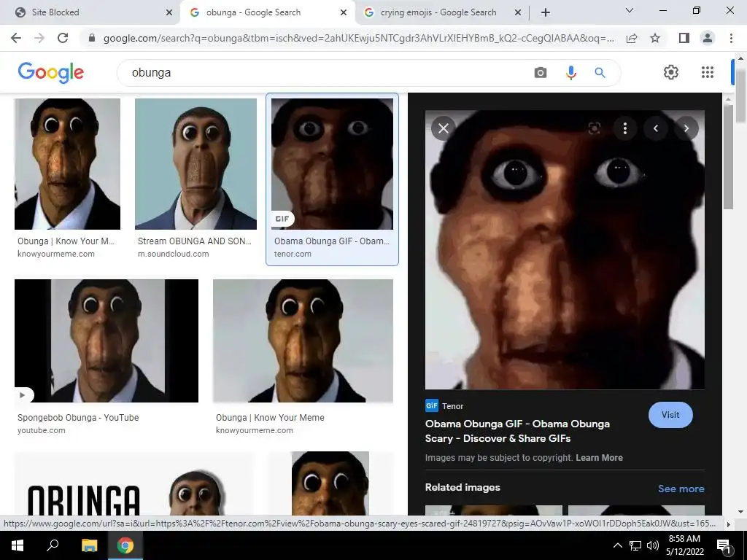Click the address bar URL
Screen dimensions: 747x560
(358, 38)
